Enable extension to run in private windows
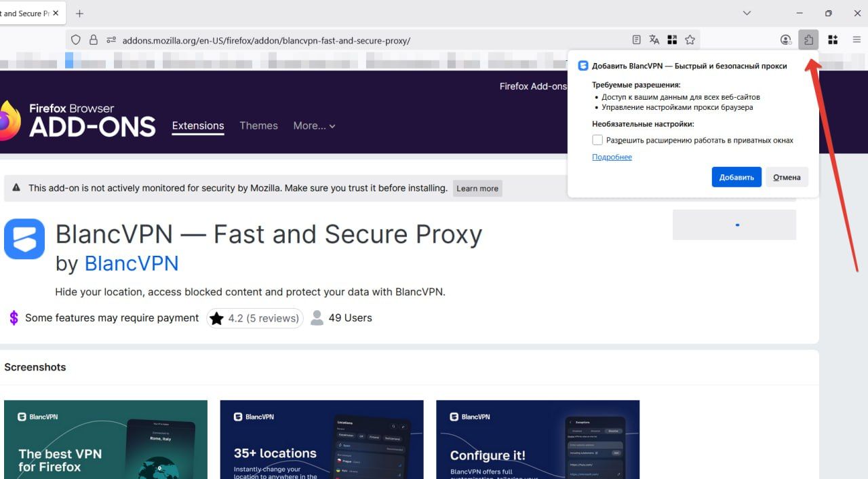The width and height of the screenshot is (868, 479). click(597, 140)
